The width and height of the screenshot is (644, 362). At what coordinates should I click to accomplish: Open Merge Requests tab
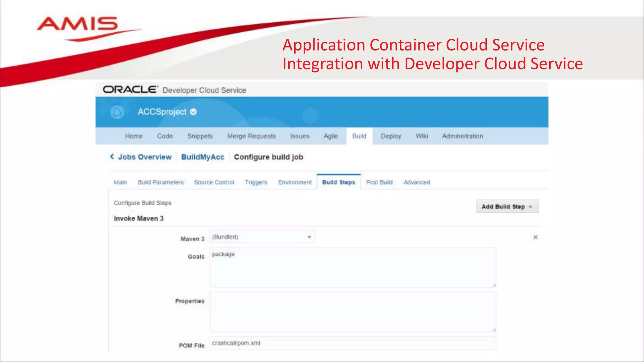[x=252, y=136]
